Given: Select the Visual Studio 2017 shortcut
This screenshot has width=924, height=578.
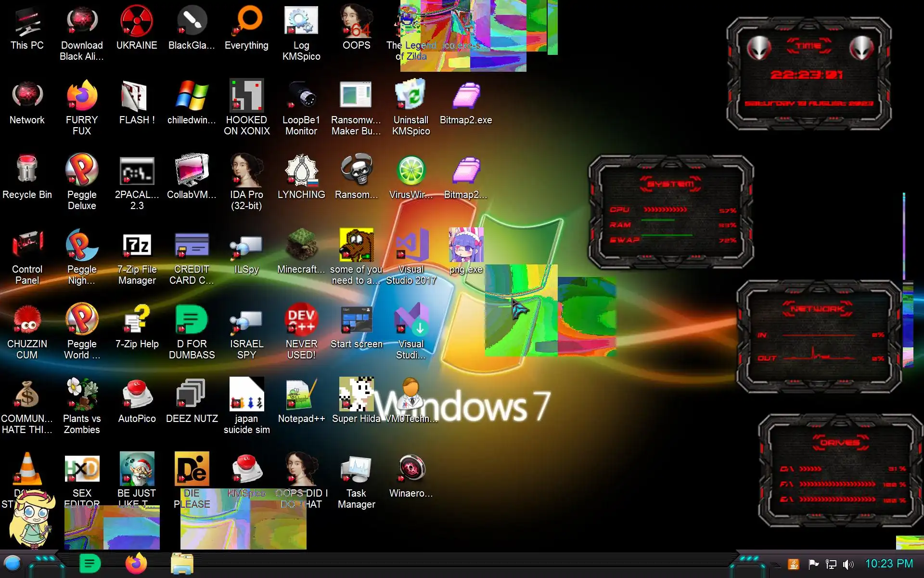Looking at the screenshot, I should click(x=411, y=246).
